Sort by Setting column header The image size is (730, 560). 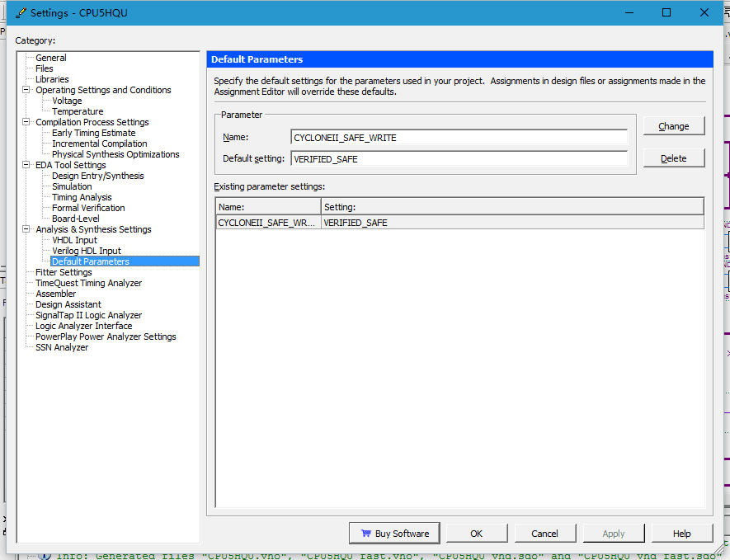[x=512, y=207]
